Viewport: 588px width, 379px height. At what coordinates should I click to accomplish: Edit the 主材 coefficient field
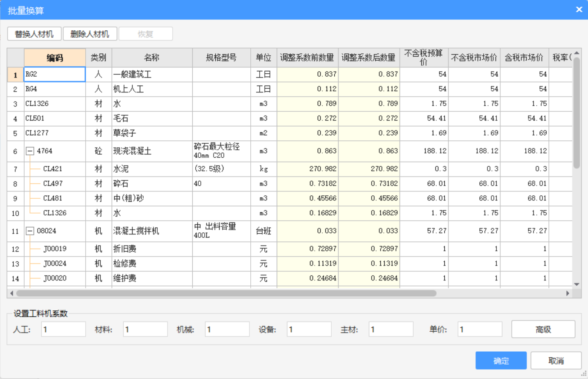point(391,330)
